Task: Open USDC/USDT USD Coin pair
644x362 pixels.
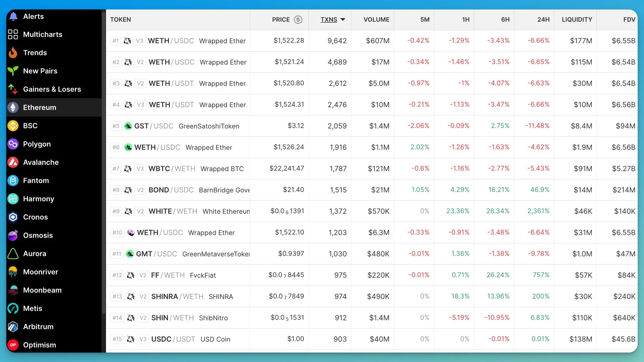Action: click(372, 339)
